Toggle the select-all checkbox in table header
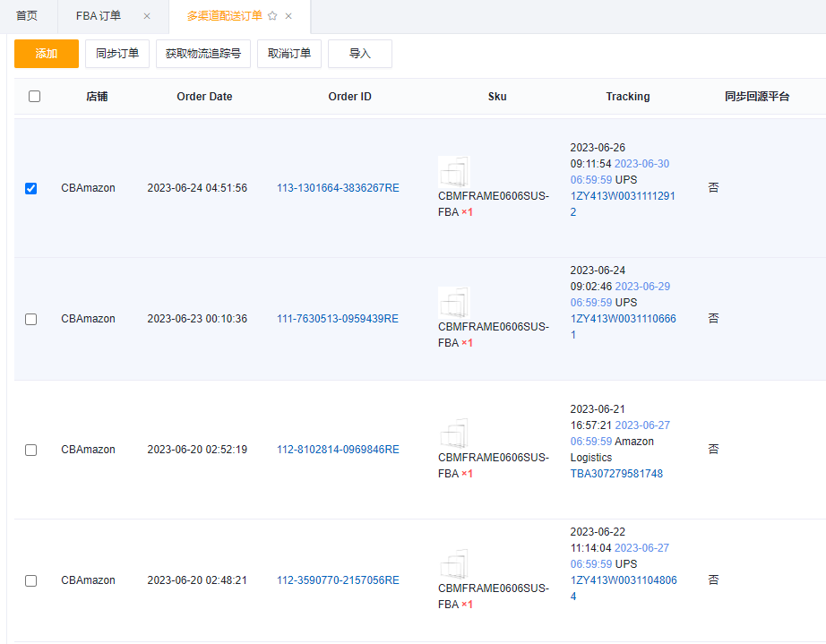This screenshot has width=826, height=644. point(34,97)
